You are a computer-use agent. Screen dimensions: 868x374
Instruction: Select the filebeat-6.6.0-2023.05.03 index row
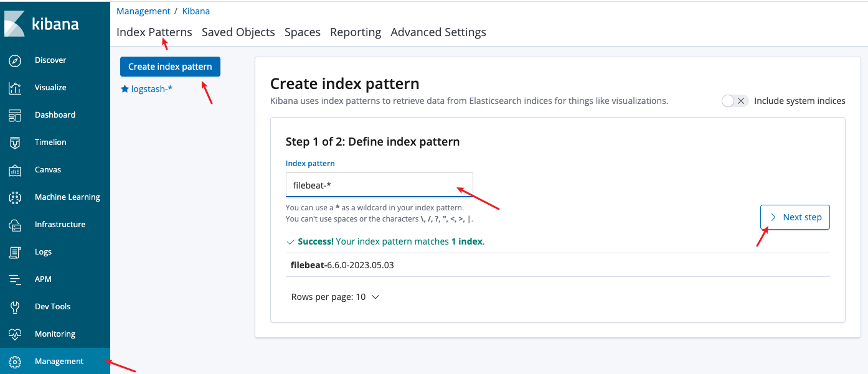click(558, 265)
